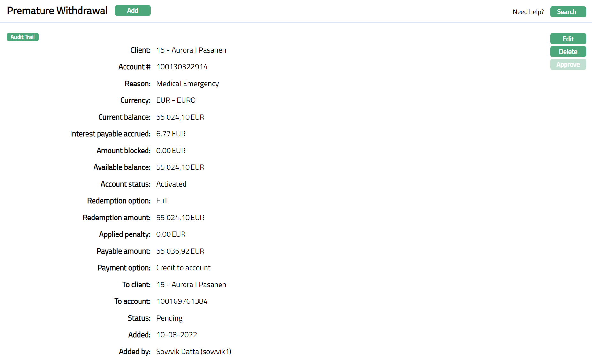The width and height of the screenshot is (592, 364).
Task: Approve the pending withdrawal
Action: 568,64
